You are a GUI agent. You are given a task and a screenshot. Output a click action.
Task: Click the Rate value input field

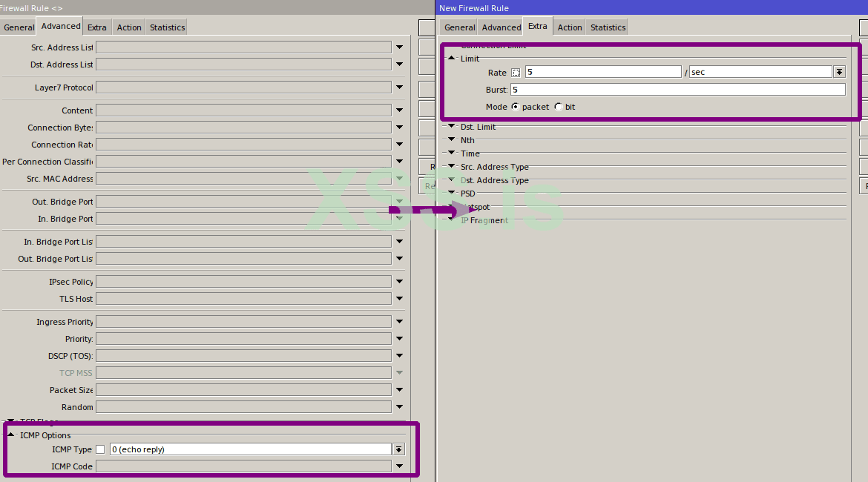click(603, 72)
